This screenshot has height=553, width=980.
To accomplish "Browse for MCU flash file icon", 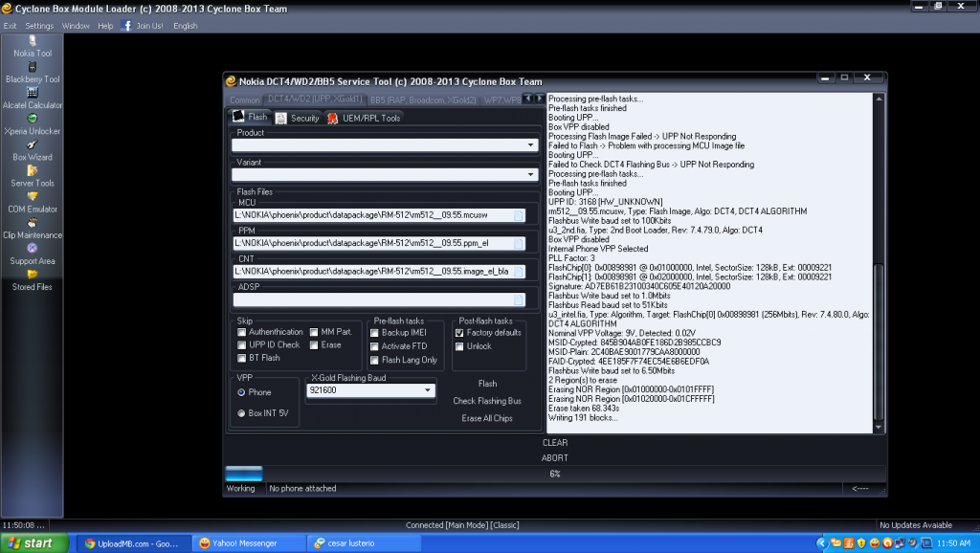I will [519, 216].
